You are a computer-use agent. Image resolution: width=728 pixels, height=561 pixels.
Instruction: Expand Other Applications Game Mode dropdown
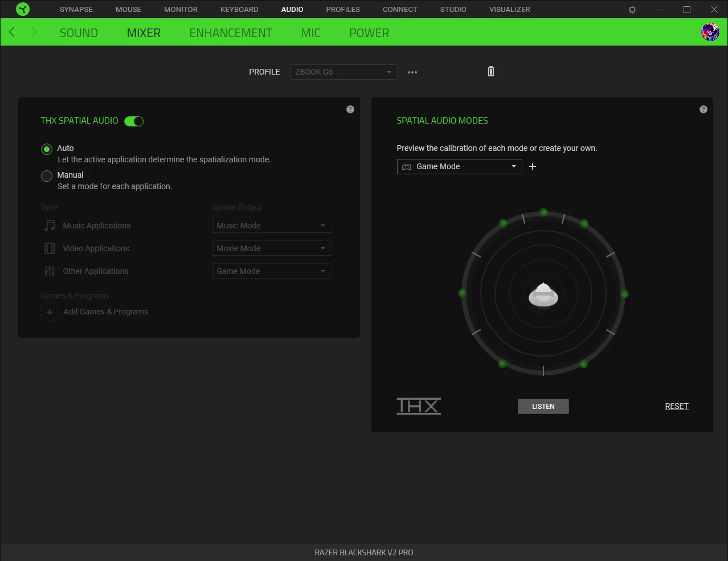271,271
